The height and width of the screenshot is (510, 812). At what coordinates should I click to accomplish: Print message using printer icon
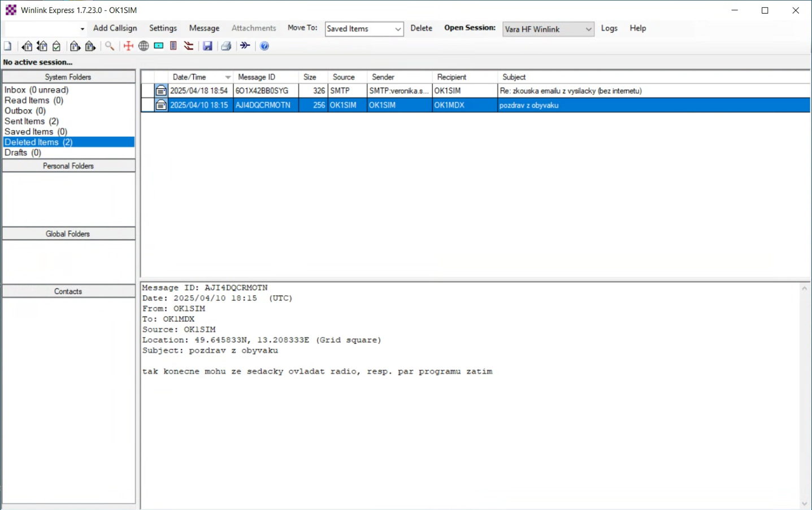(x=226, y=46)
